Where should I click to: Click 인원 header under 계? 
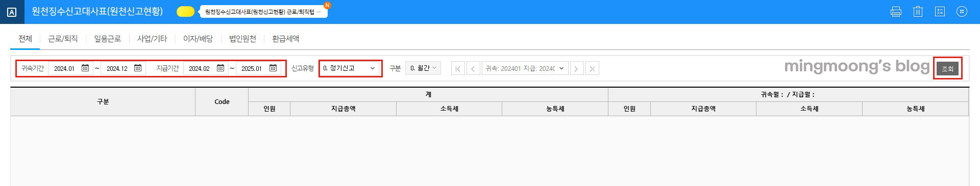point(269,109)
